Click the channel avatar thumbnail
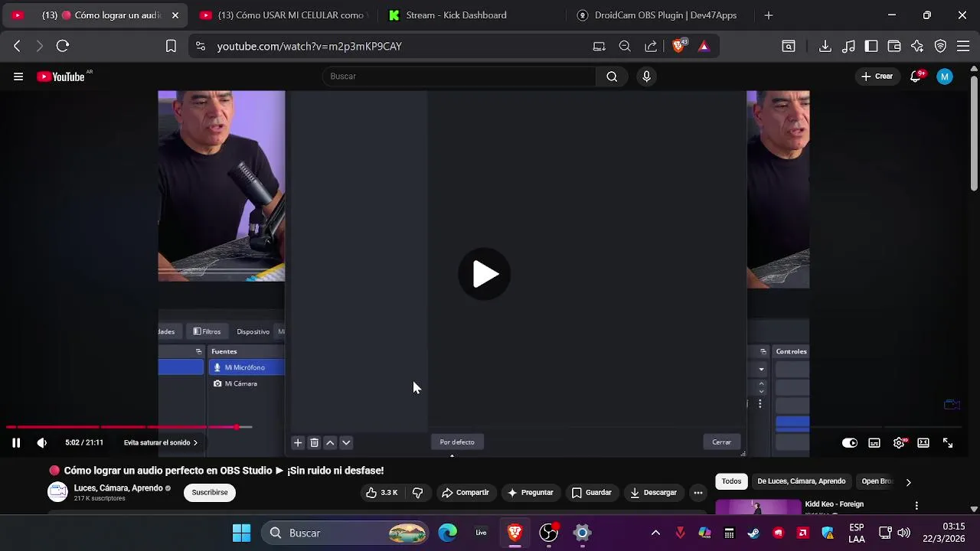The width and height of the screenshot is (980, 551). click(x=58, y=492)
